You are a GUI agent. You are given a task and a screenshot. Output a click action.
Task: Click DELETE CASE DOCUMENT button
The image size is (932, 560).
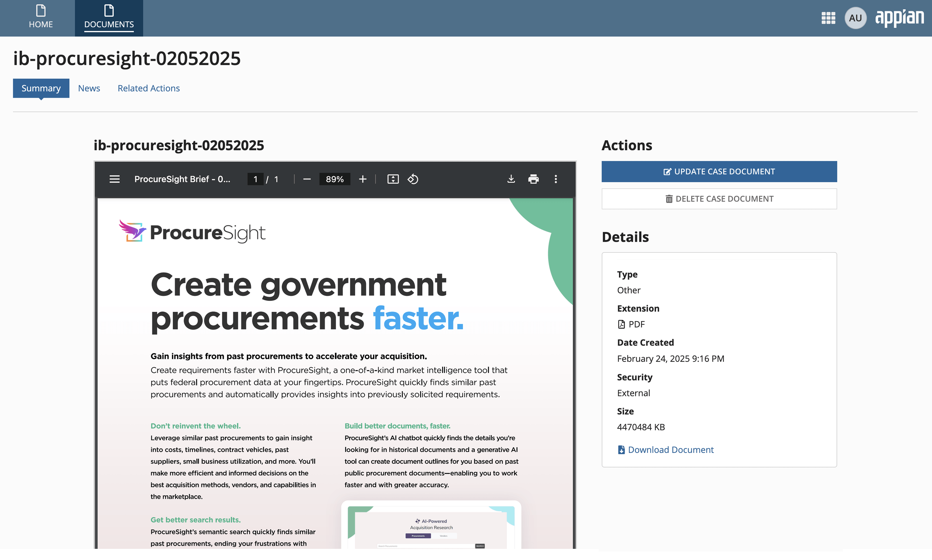[x=719, y=198]
